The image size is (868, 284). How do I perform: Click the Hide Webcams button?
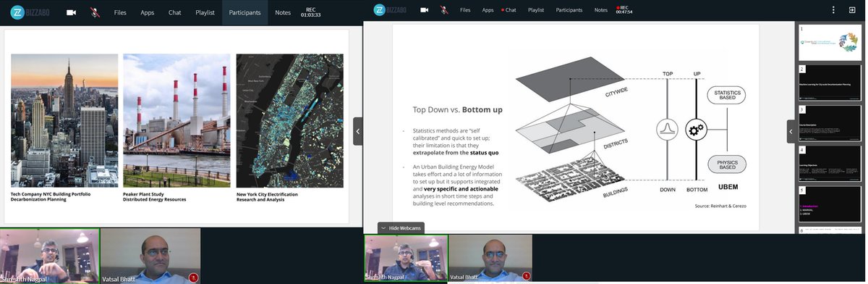401,228
